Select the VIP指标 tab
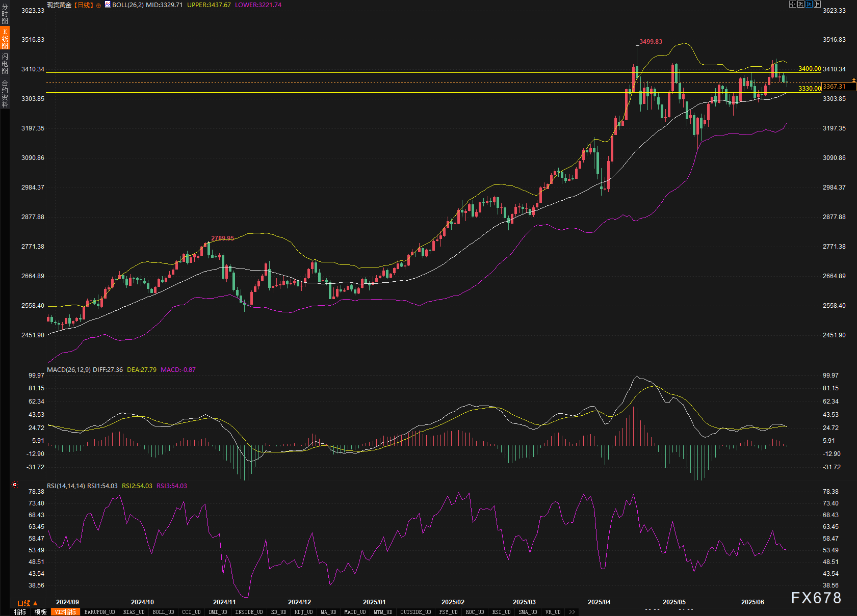 click(x=65, y=612)
